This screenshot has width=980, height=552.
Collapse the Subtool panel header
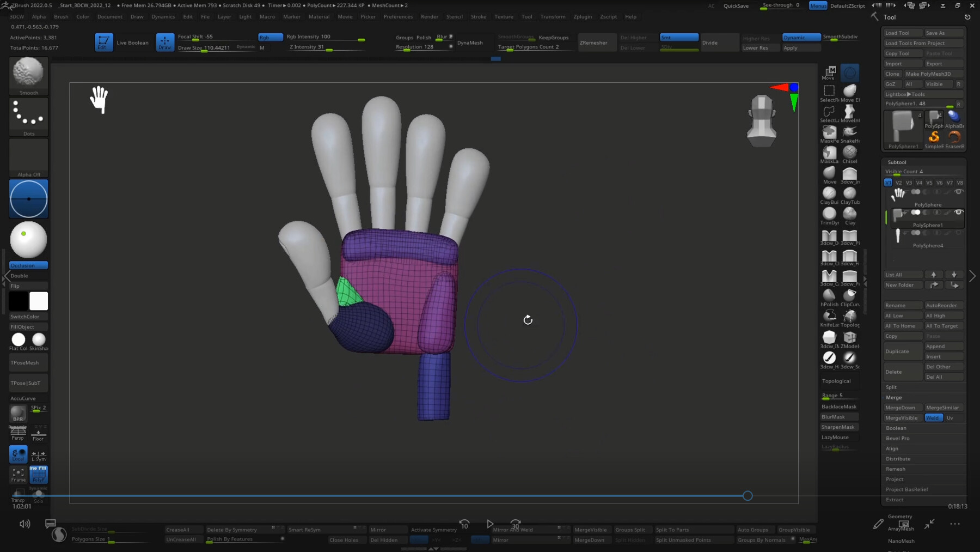pos(896,162)
